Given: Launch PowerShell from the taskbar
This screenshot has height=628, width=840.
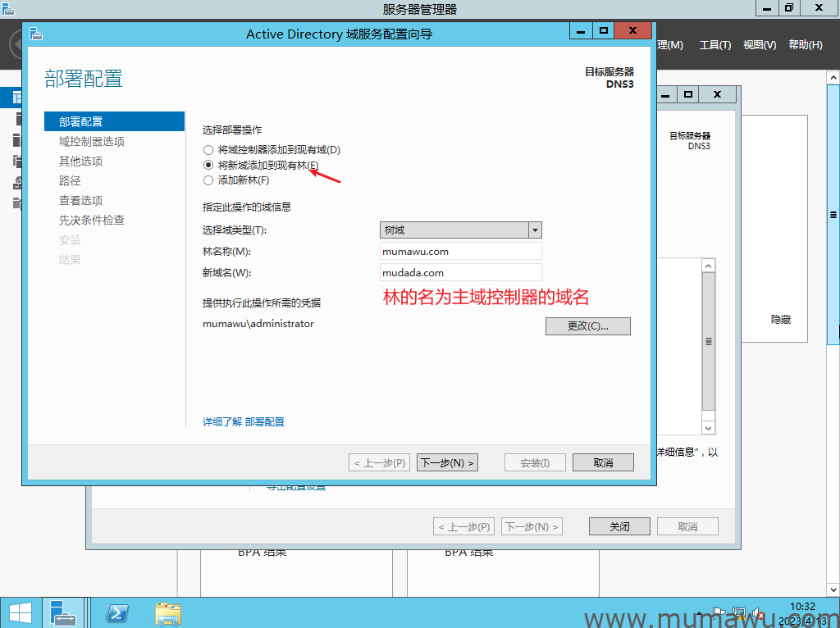Looking at the screenshot, I should pyautogui.click(x=117, y=612).
